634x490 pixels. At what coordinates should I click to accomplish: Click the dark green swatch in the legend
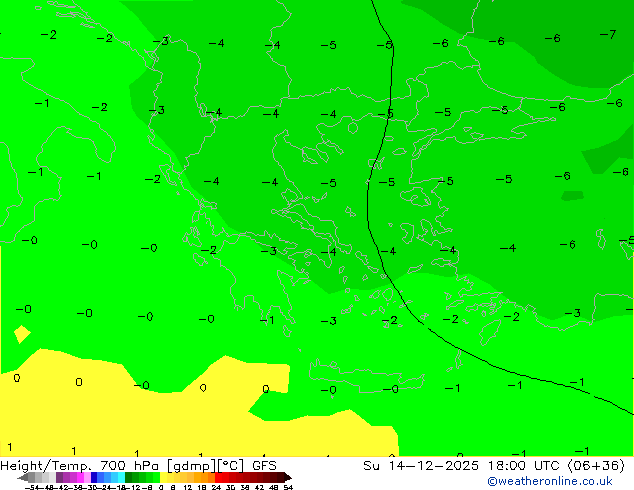tap(129, 477)
